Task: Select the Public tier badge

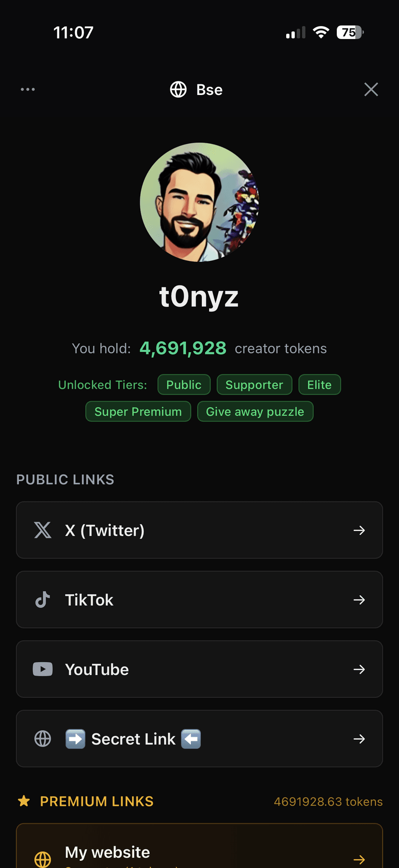Action: 184,384
